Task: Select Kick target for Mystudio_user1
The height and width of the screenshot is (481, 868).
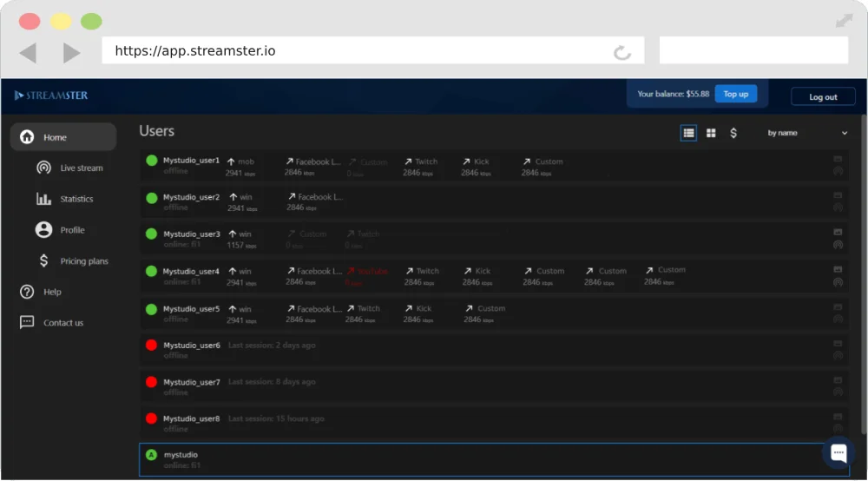Action: [x=476, y=167]
